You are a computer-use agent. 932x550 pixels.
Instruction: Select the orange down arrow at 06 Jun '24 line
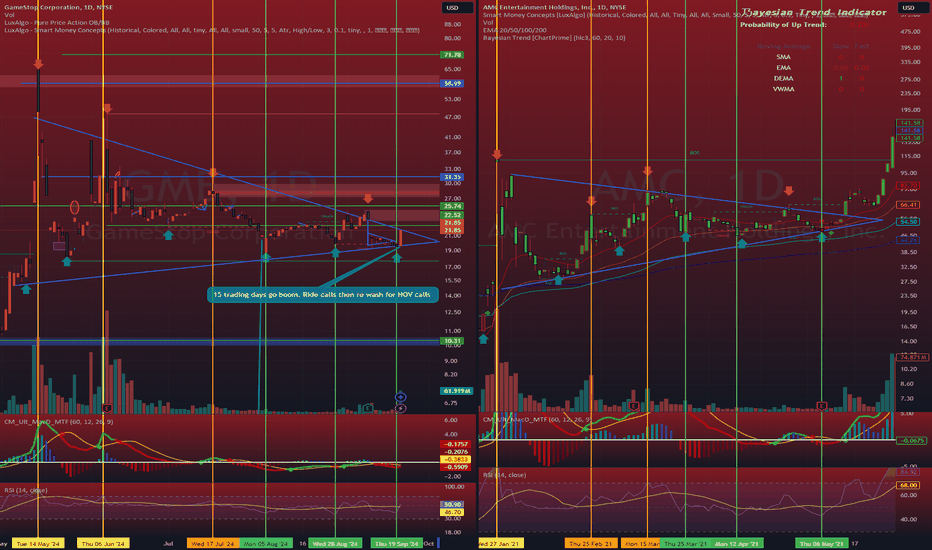click(x=107, y=108)
